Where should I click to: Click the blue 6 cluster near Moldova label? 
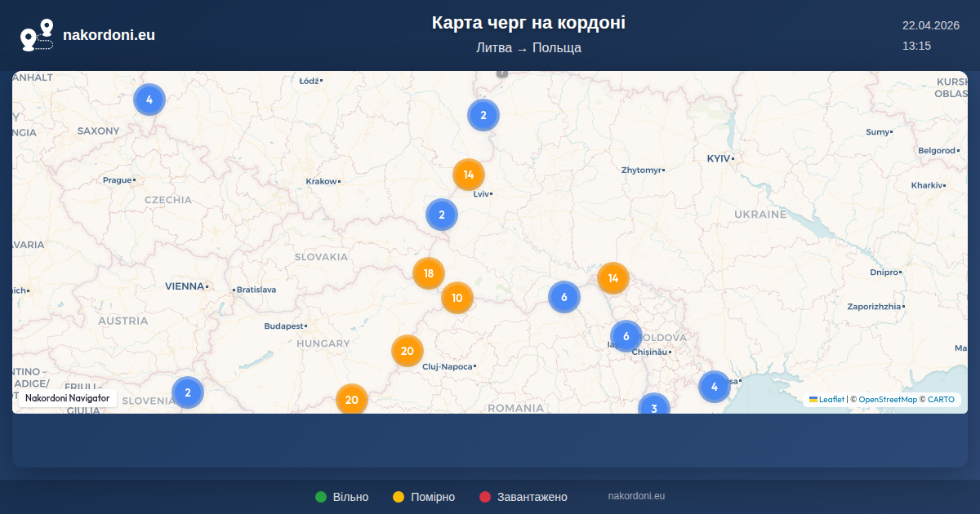point(626,336)
